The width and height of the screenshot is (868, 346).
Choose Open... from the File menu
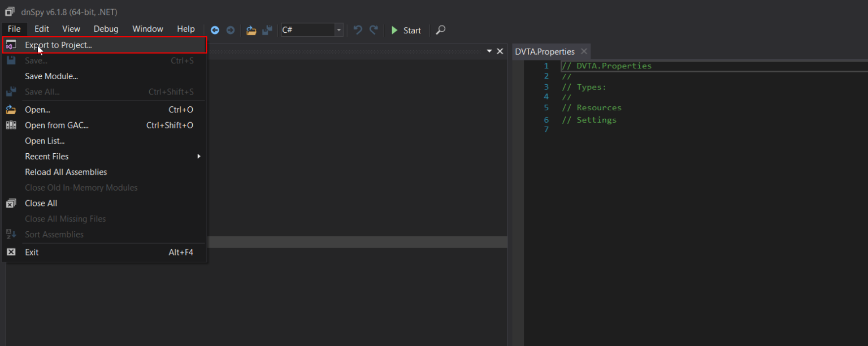click(x=105, y=110)
